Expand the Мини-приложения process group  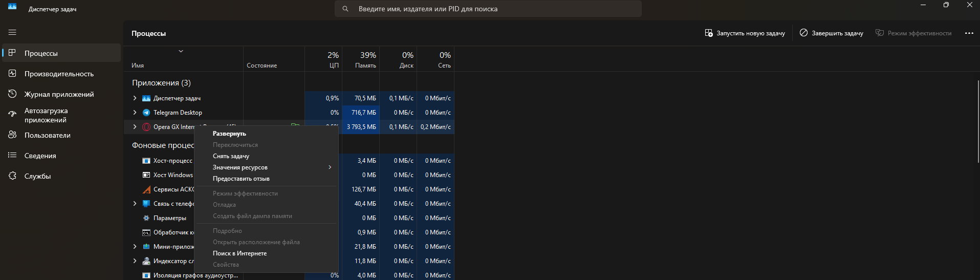tap(135, 247)
